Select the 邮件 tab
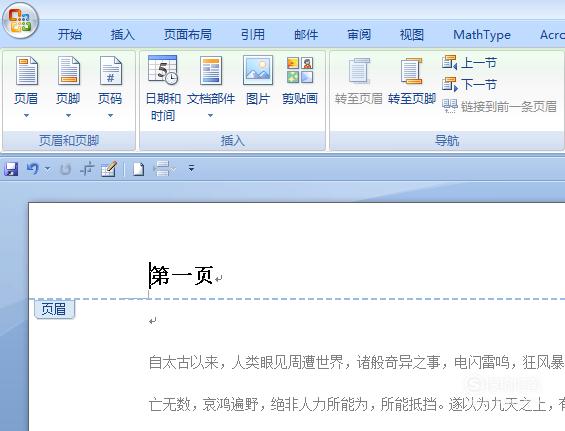The height and width of the screenshot is (431, 565). (x=306, y=35)
